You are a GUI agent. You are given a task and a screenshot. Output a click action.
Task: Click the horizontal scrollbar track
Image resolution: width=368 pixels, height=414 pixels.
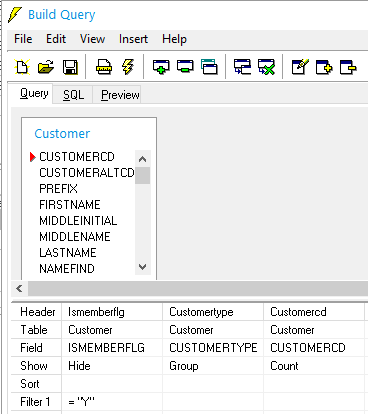[198, 289]
